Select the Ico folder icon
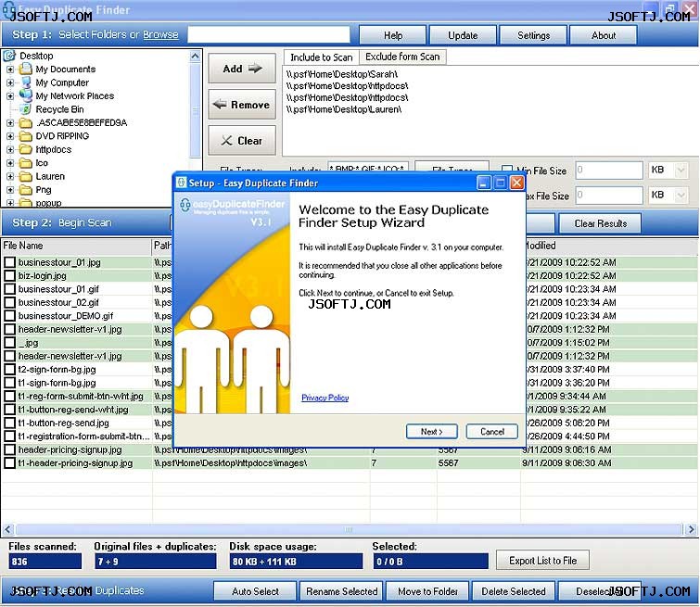Screen dimensions: 700x607 click(26, 163)
